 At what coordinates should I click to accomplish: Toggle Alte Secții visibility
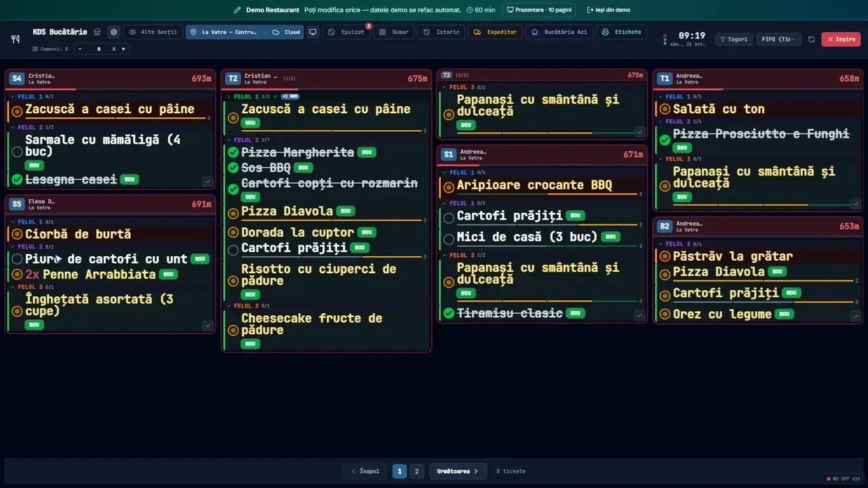point(153,32)
